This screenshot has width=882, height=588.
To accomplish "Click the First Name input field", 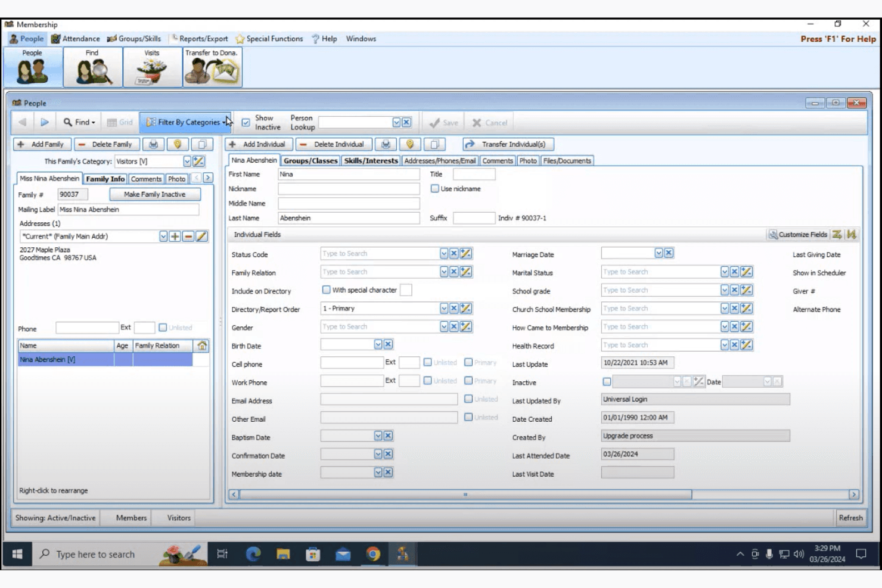I will tap(349, 175).
